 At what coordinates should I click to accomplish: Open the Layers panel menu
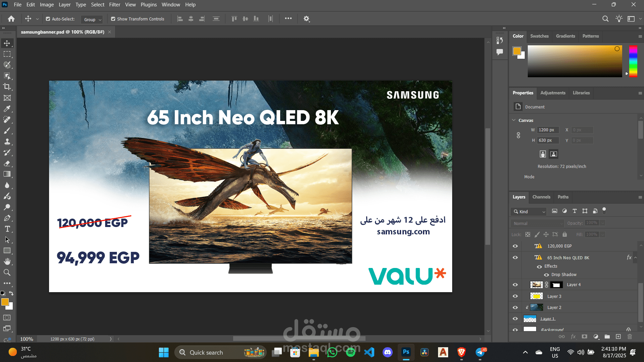tap(640, 197)
